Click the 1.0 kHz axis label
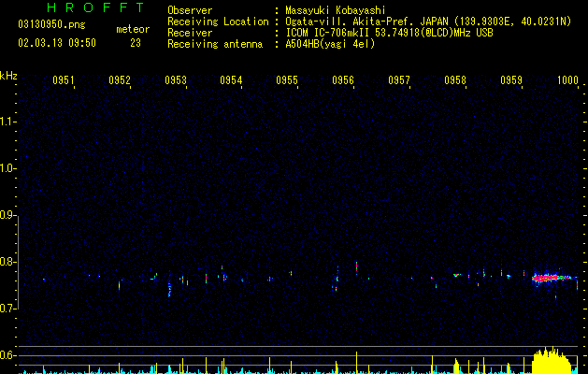This screenshot has height=374, width=588. [x=7, y=168]
